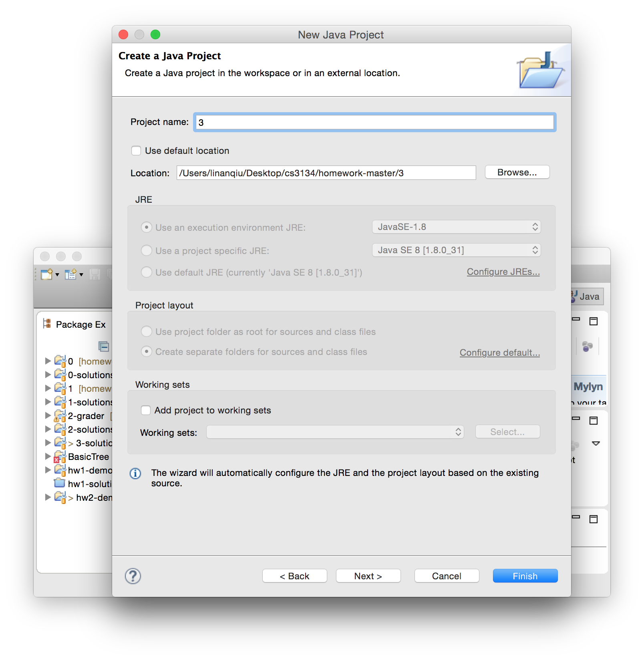Viewport: 644px width, 661px height.
Task: Click into the Location path field
Action: click(x=326, y=173)
